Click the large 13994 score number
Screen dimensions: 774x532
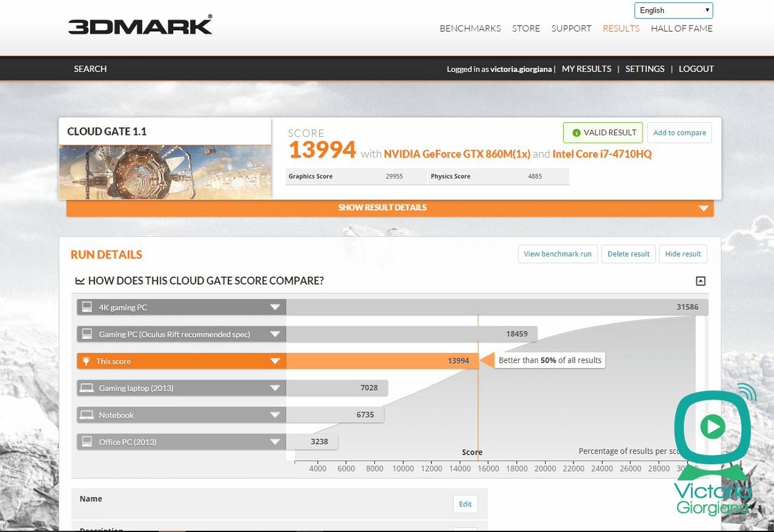pyautogui.click(x=322, y=149)
